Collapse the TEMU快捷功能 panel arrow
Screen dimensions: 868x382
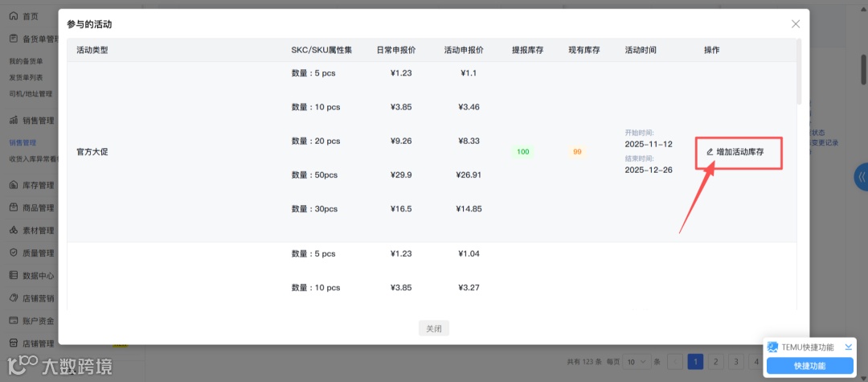pyautogui.click(x=848, y=347)
